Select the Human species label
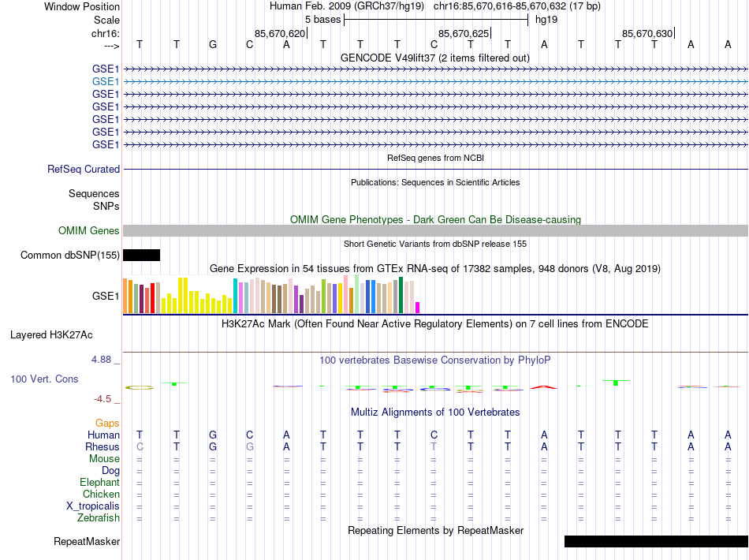This screenshot has width=749, height=560. click(x=103, y=435)
